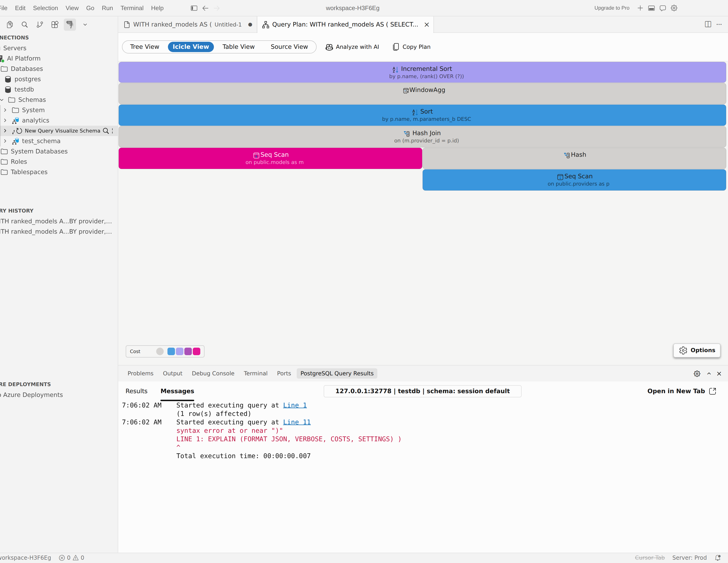Expand the hovered schema row chevron
This screenshot has width=728, height=563.
click(x=5, y=131)
